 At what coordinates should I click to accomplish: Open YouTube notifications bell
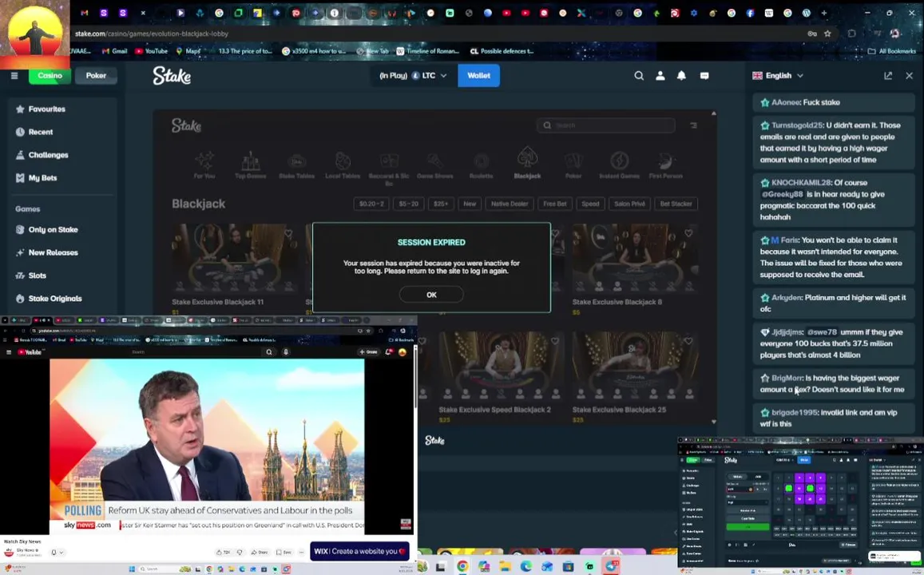(x=388, y=351)
